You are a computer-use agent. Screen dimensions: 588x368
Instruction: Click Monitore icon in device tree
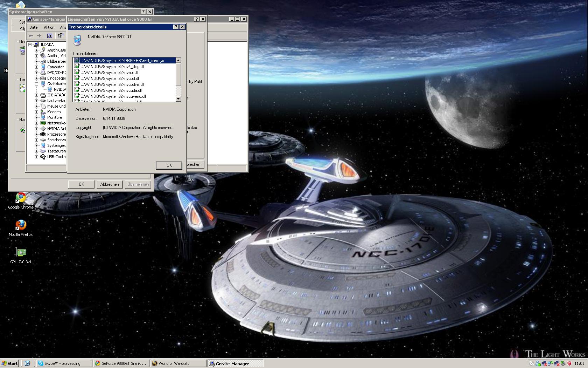click(x=43, y=117)
